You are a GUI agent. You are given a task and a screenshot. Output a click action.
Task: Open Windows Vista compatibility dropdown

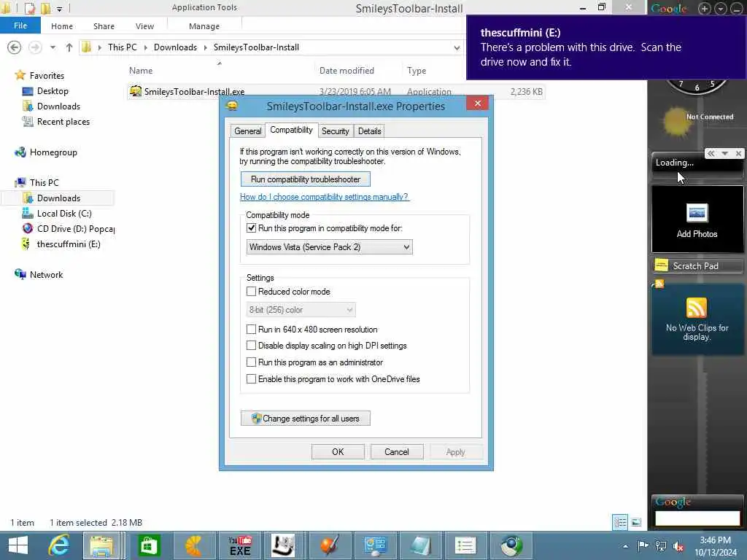(x=329, y=246)
